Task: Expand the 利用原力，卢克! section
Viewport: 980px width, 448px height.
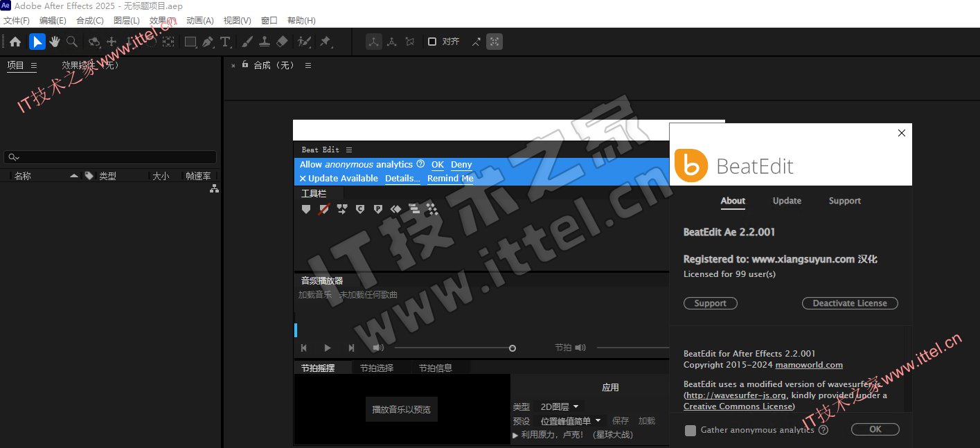Action: click(515, 435)
